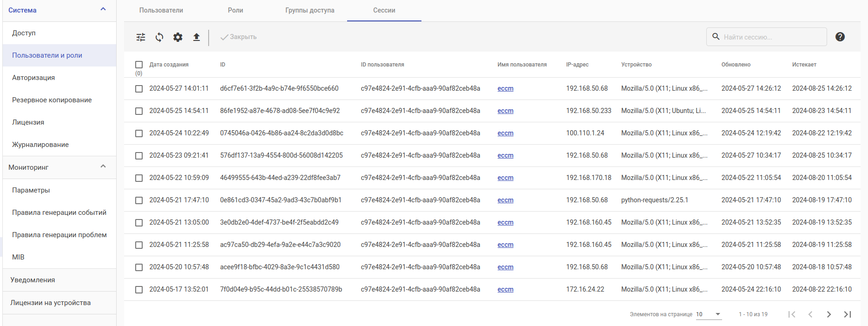Click the search magnifier icon
The image size is (868, 326).
click(716, 37)
